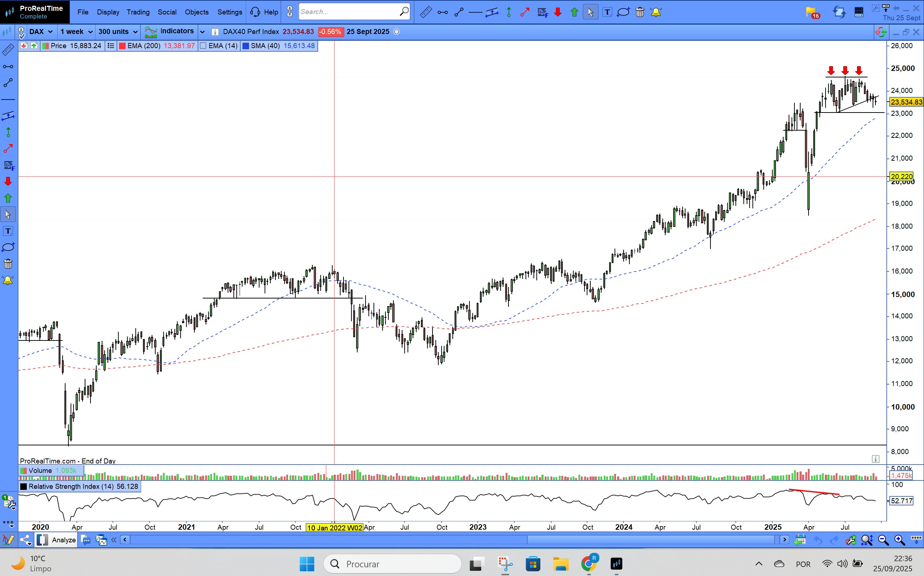Toggle the EMA (200) red indicator box
Viewport: 924px width, 576px height.
(x=123, y=46)
